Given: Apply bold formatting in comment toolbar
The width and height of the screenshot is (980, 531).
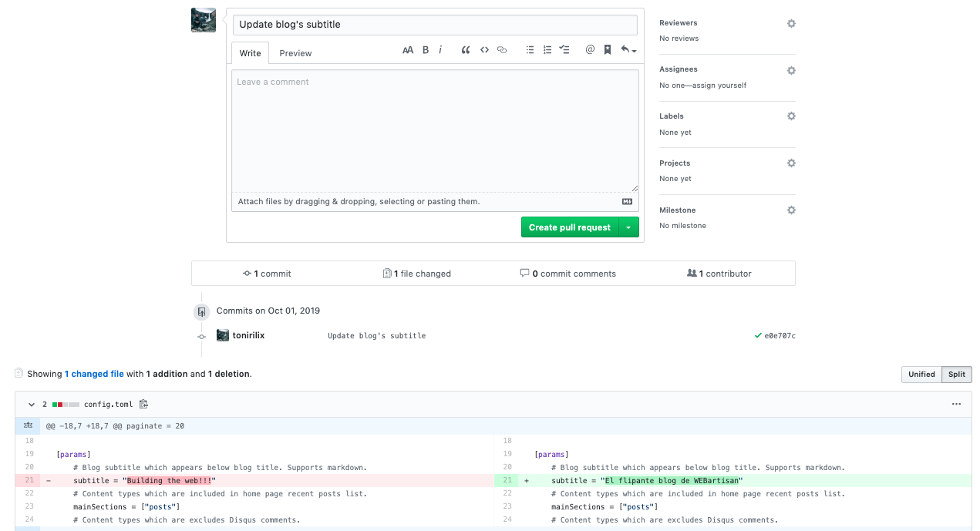Looking at the screenshot, I should click(426, 50).
